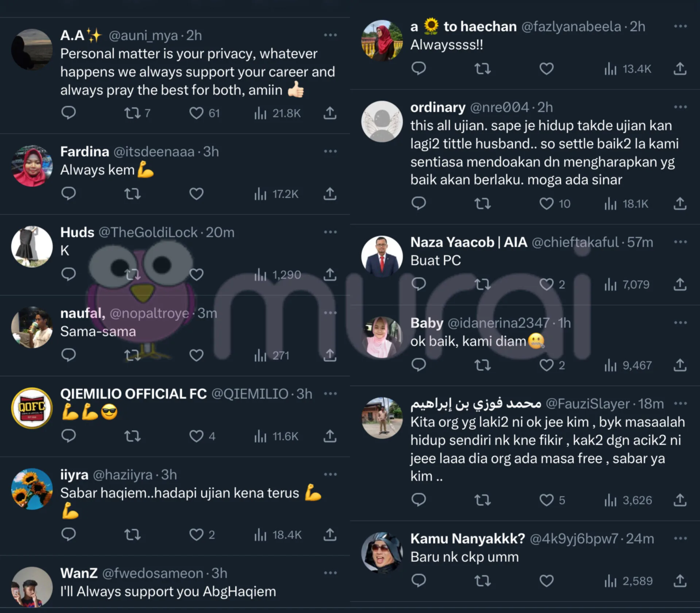Open @chieftakaful profile handle
Viewport: 700px width, 613px height.
pyautogui.click(x=575, y=242)
